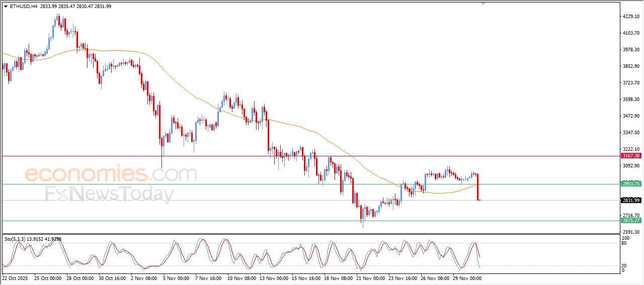
Task: Click the 3598.30 price axis label
Action: coord(631,100)
